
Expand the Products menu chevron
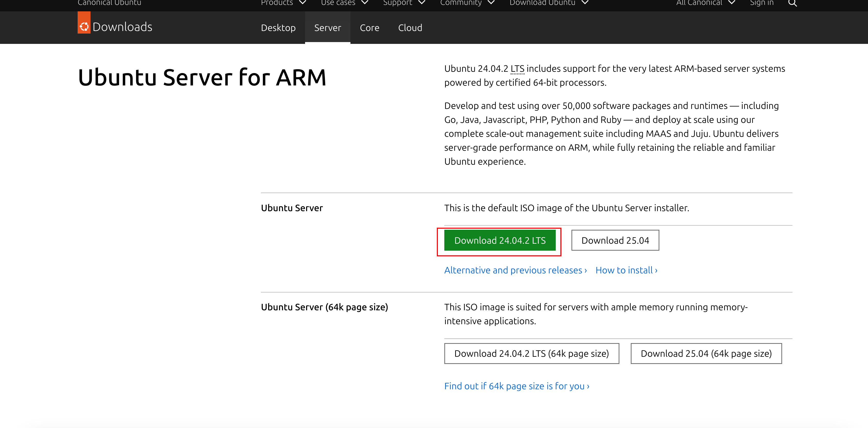[x=302, y=3]
